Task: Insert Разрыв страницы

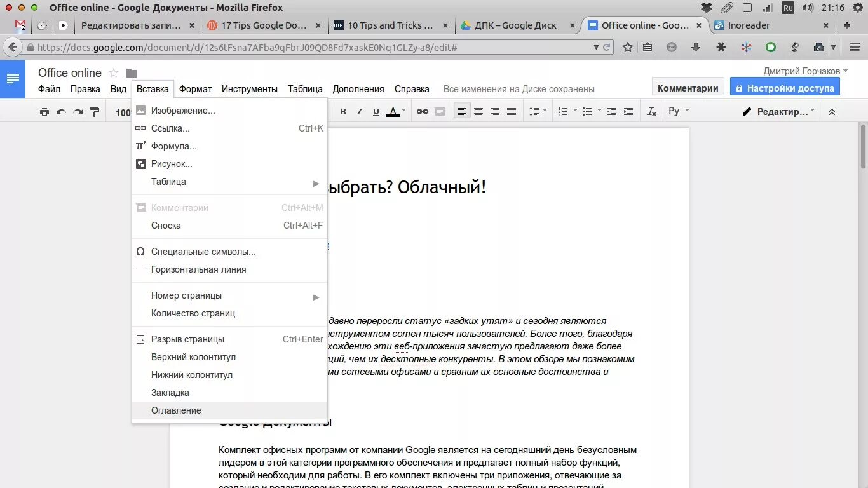Action: click(x=229, y=339)
